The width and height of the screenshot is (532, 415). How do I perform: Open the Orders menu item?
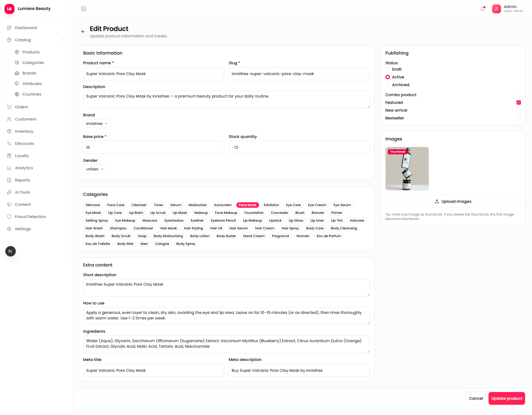(36, 107)
